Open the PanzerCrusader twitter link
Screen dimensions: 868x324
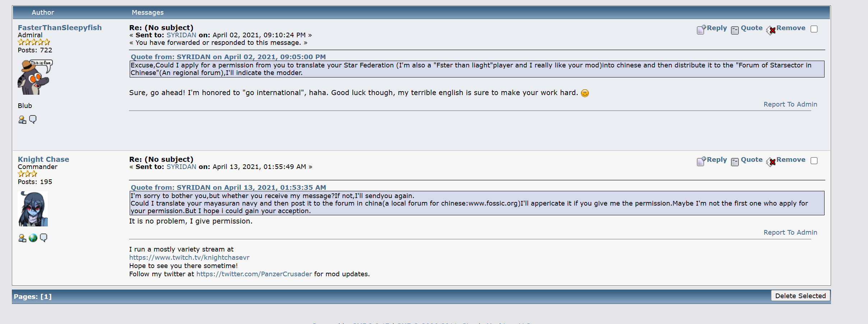(x=254, y=274)
